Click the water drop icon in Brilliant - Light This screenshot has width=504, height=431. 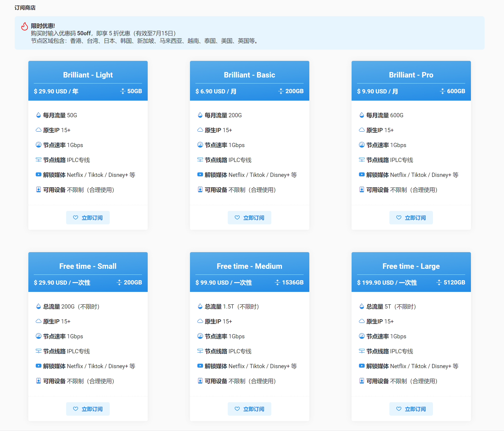coord(38,115)
